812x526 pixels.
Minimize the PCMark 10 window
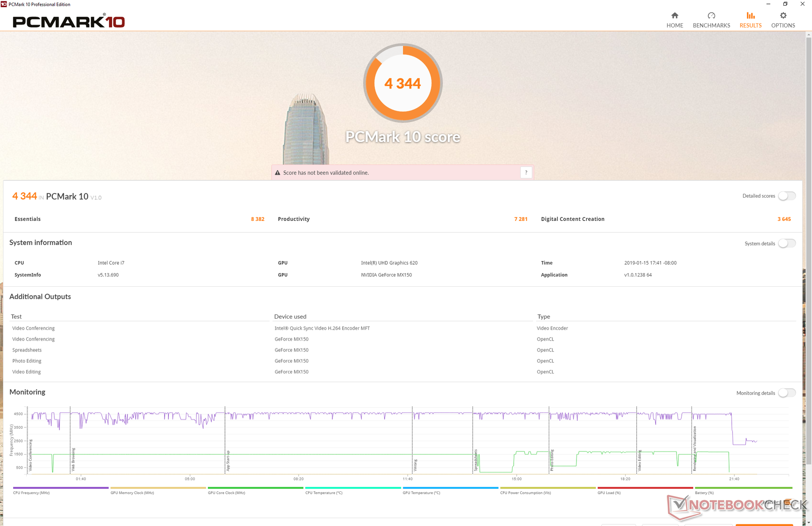coord(768,4)
